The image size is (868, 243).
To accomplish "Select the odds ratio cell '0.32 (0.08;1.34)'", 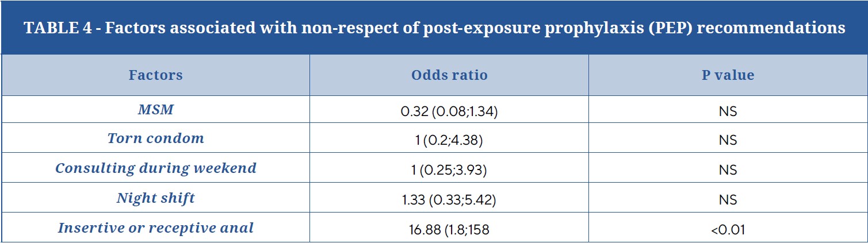I will [x=449, y=111].
